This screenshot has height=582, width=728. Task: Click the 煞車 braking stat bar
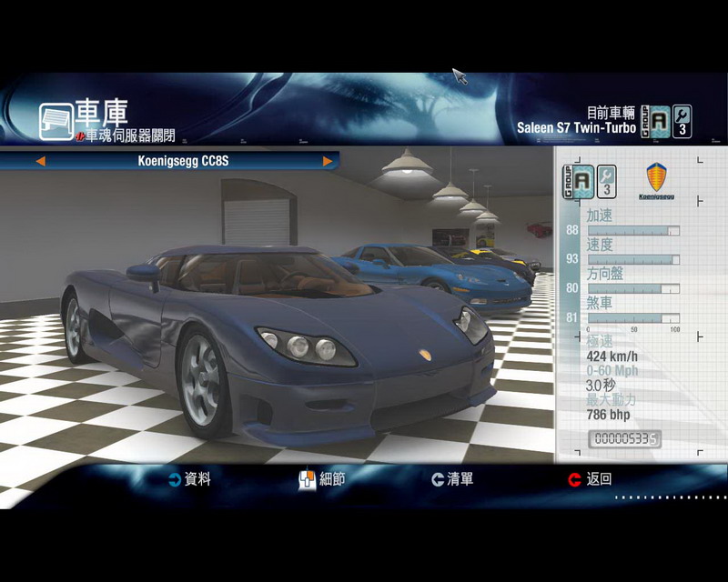click(x=633, y=318)
